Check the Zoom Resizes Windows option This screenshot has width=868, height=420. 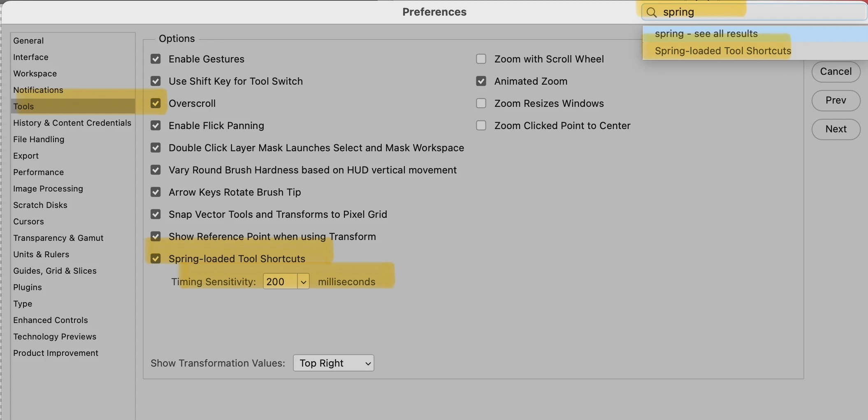[481, 103]
